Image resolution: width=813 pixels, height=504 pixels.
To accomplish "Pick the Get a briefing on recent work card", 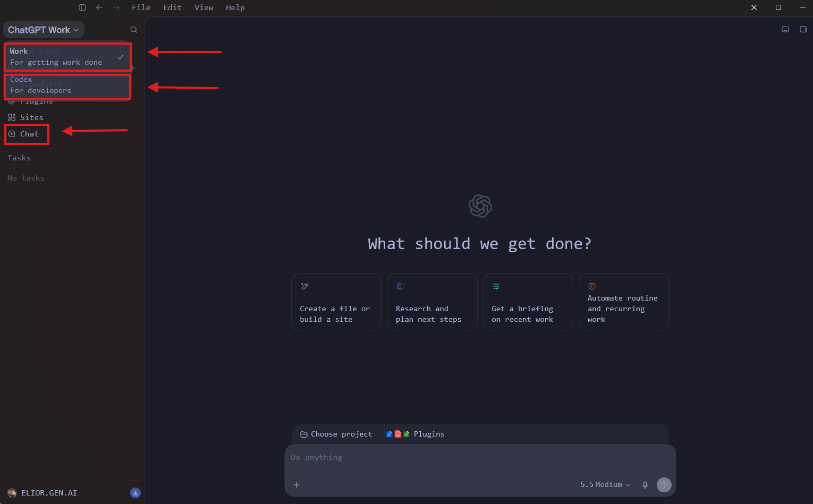I will pyautogui.click(x=528, y=302).
